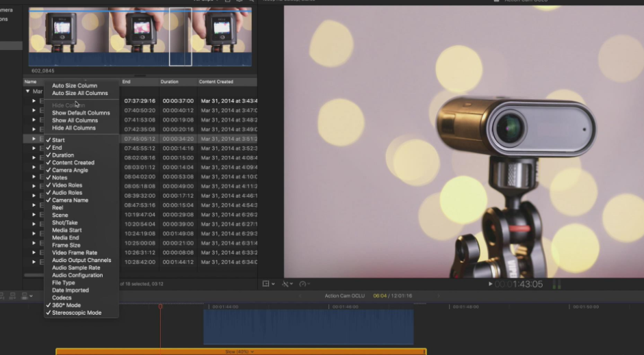Click the insert clip edit icon
Screen dimensions: 644x355
pyautogui.click(x=2, y=295)
